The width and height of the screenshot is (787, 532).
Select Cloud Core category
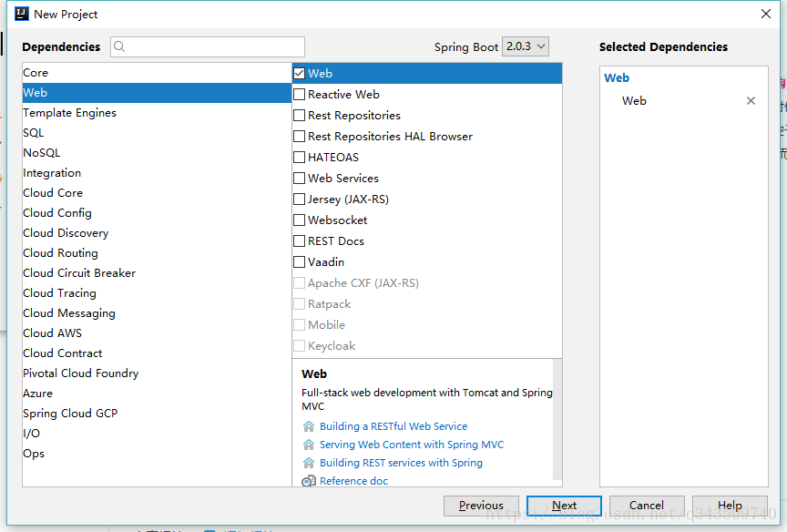pos(157,193)
